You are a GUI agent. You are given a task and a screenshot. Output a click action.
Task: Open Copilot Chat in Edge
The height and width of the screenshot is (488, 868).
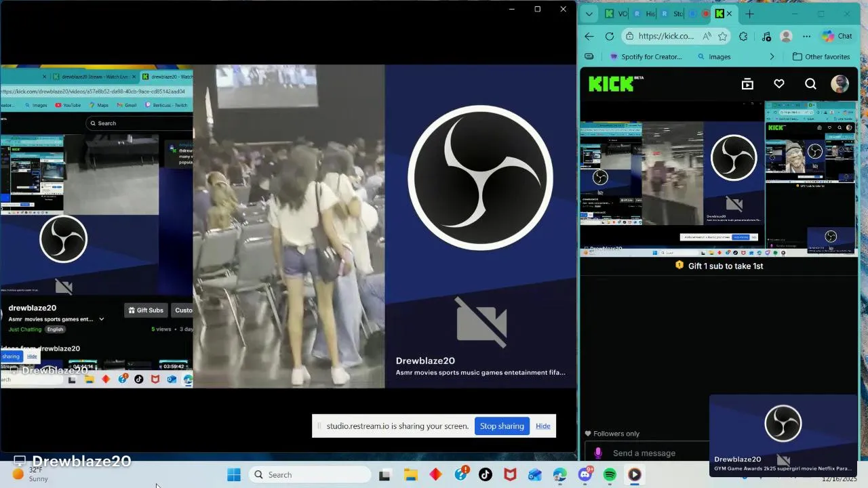(x=837, y=37)
